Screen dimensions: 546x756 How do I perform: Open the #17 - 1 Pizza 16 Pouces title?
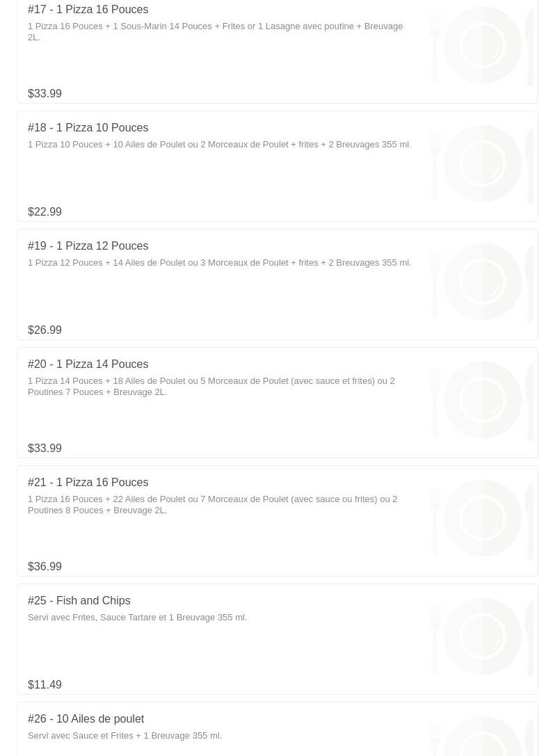tap(88, 10)
